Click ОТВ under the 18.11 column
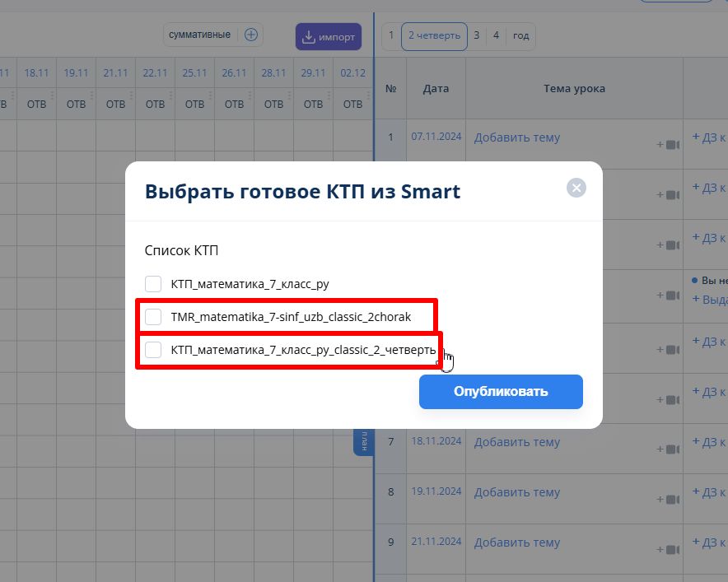Image resolution: width=728 pixels, height=582 pixels. (x=37, y=104)
